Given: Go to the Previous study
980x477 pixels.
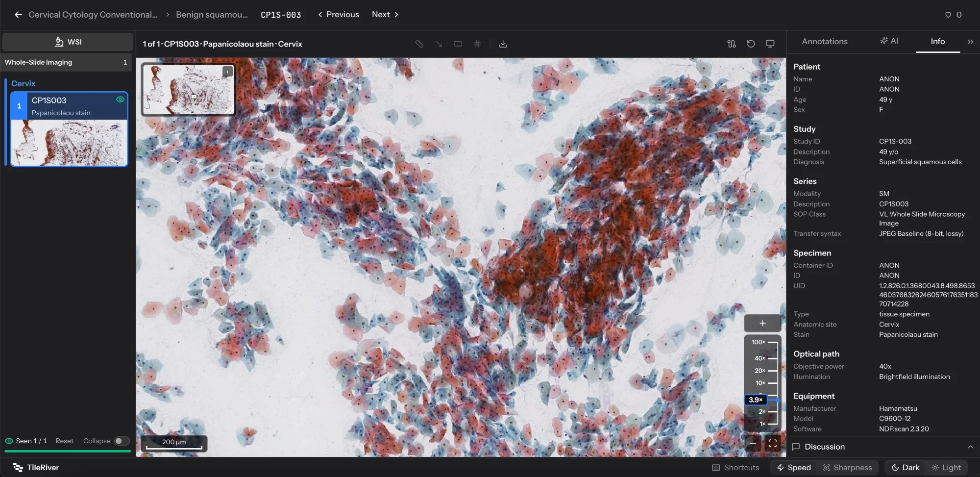Looking at the screenshot, I should pos(339,15).
